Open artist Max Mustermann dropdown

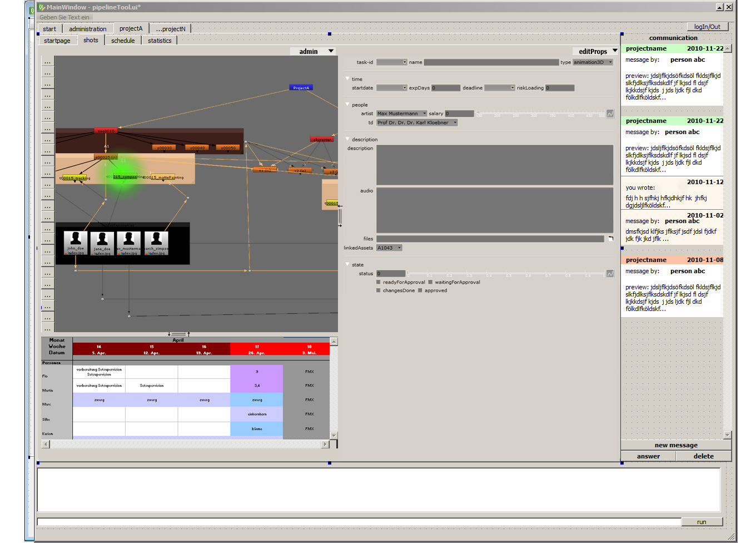pos(402,113)
